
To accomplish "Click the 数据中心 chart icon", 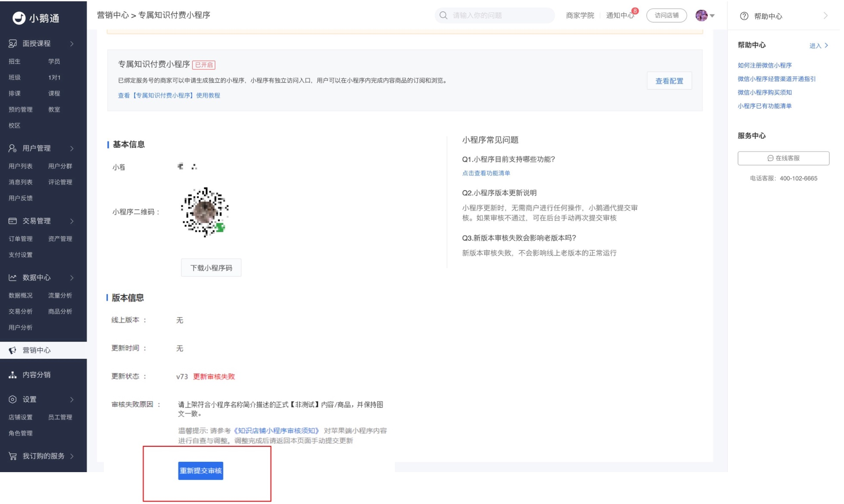I will (x=13, y=277).
